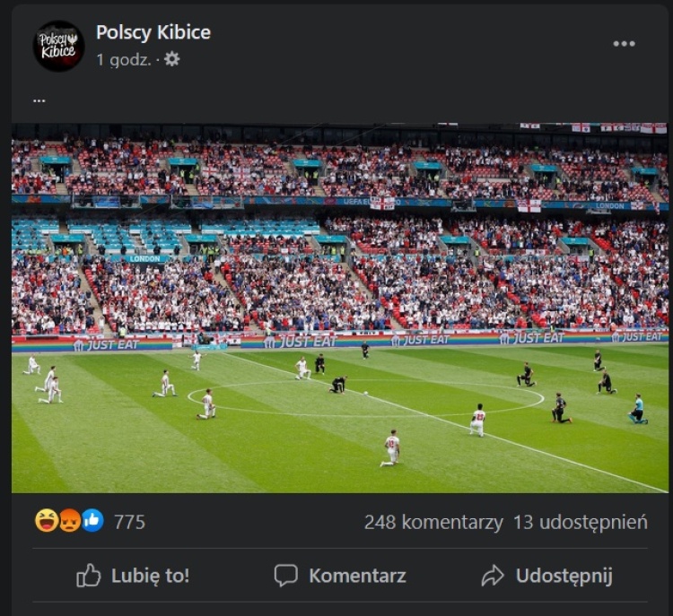Image resolution: width=673 pixels, height=616 pixels.
Task: Click the speech bubble comment icon
Action: pyautogui.click(x=286, y=576)
